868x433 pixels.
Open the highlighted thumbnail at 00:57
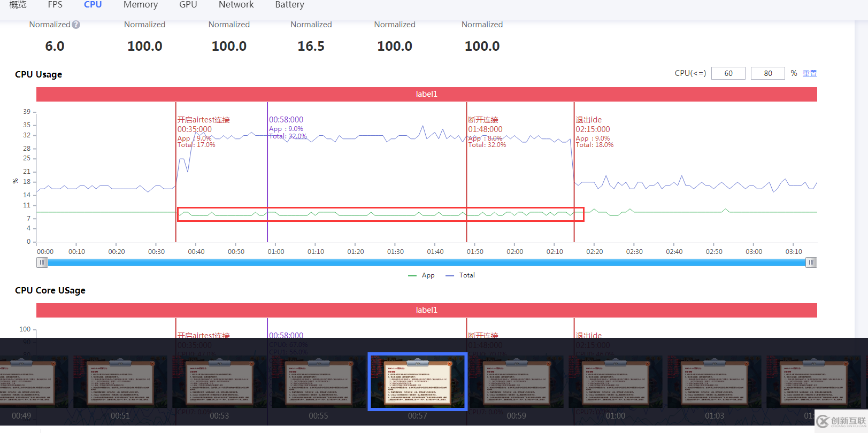pyautogui.click(x=418, y=382)
